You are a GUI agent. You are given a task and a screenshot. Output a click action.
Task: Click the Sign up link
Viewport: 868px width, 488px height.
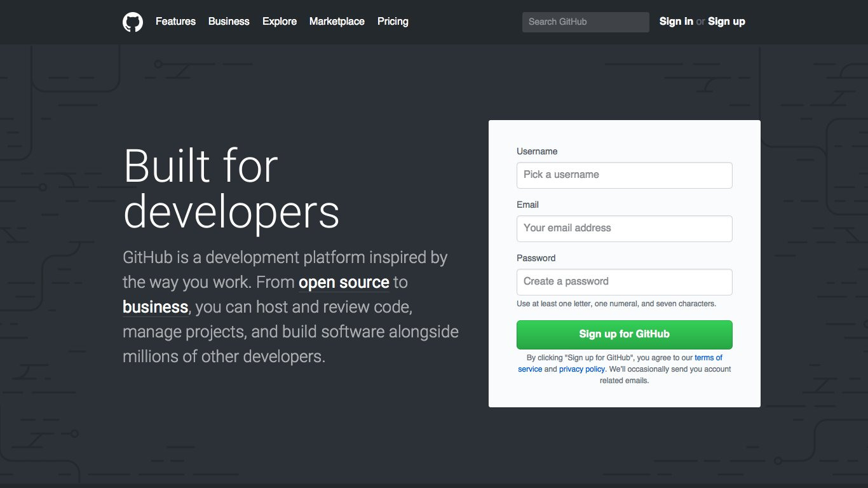[x=726, y=22]
